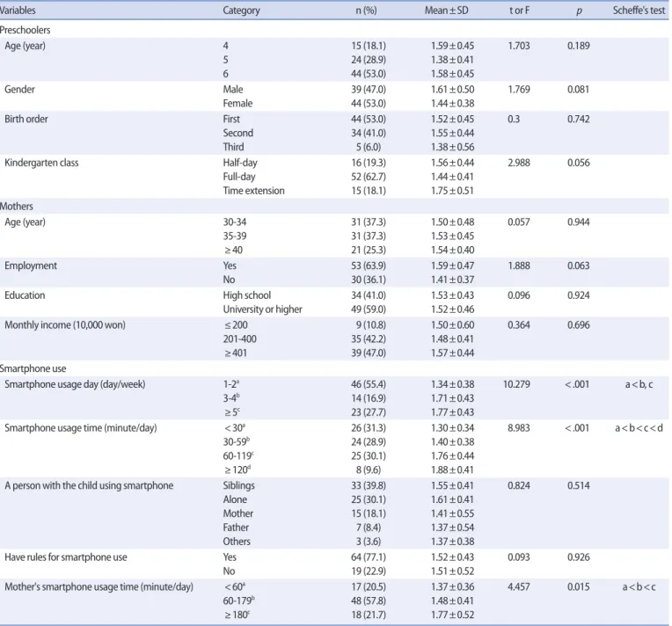Select the 'Preschoolers' section heading
The width and height of the screenshot is (672, 626).
[x=25, y=30]
